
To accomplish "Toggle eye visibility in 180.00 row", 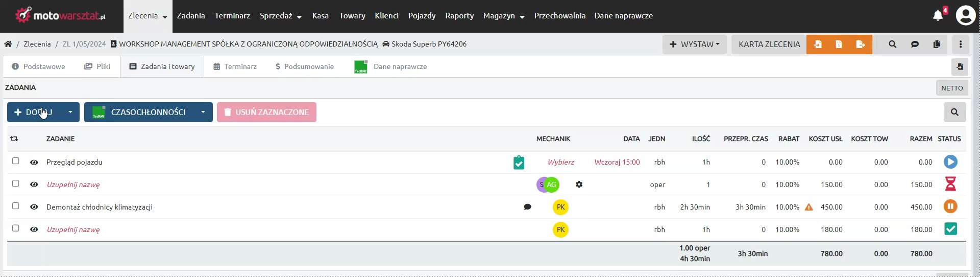I will coord(34,230).
